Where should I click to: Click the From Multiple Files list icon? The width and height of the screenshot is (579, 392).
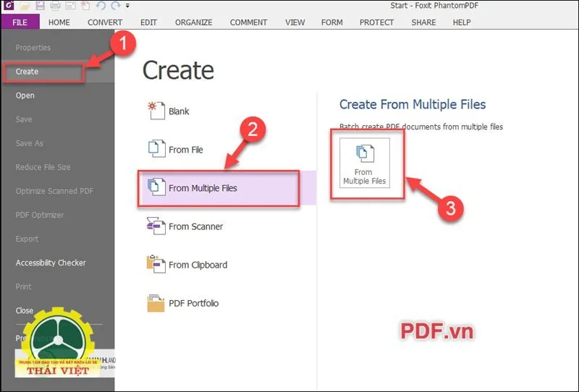point(156,187)
